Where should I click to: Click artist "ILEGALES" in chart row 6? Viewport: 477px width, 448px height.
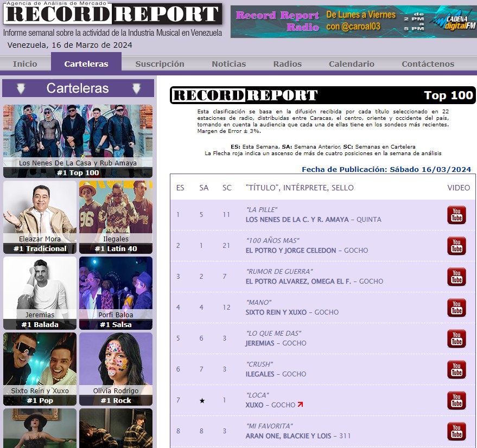click(x=260, y=374)
